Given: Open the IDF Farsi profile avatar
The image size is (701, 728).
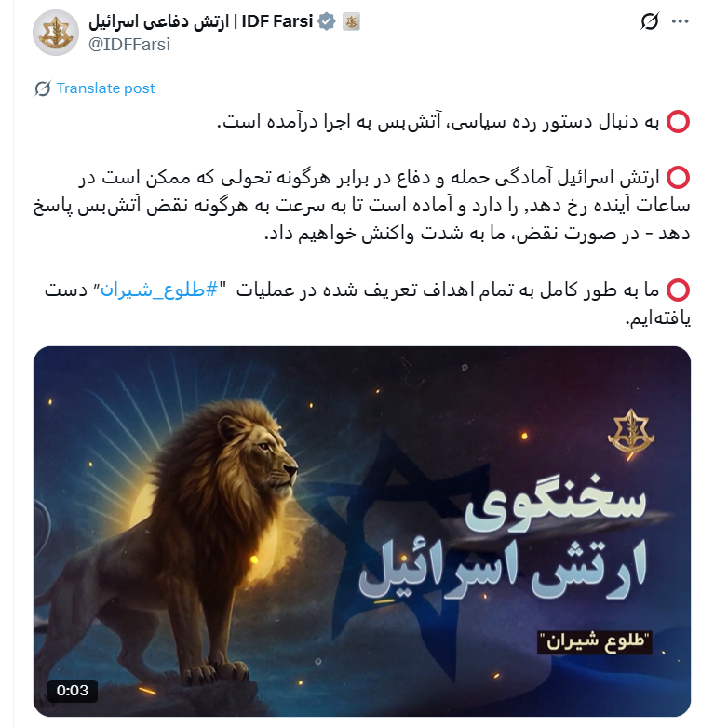Looking at the screenshot, I should [x=56, y=33].
